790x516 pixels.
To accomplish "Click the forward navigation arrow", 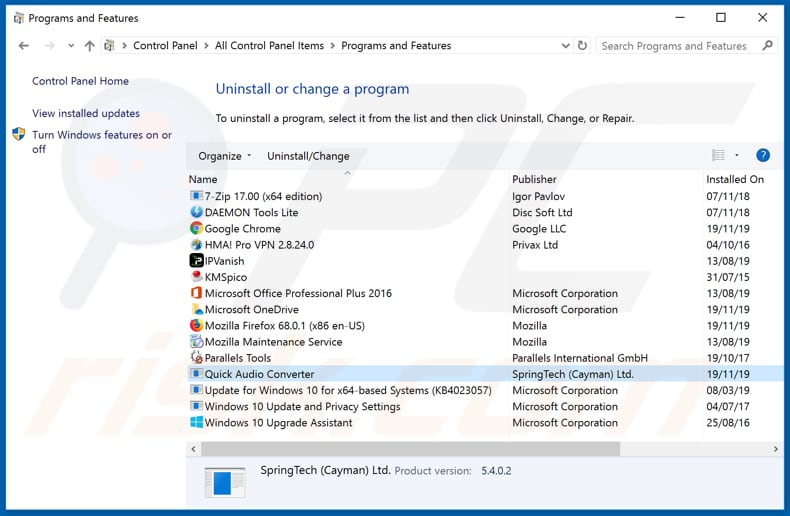I will pos(49,46).
